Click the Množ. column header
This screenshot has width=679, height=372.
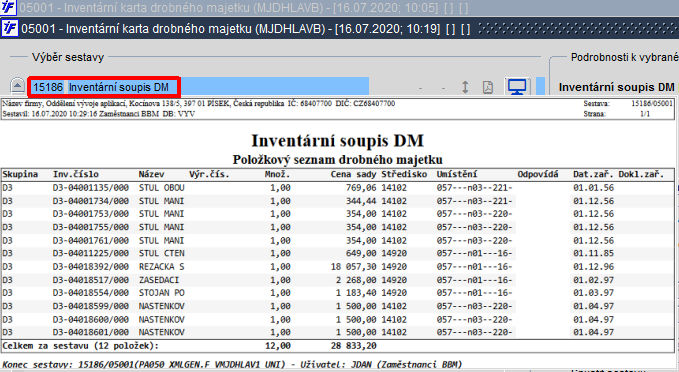click(278, 175)
